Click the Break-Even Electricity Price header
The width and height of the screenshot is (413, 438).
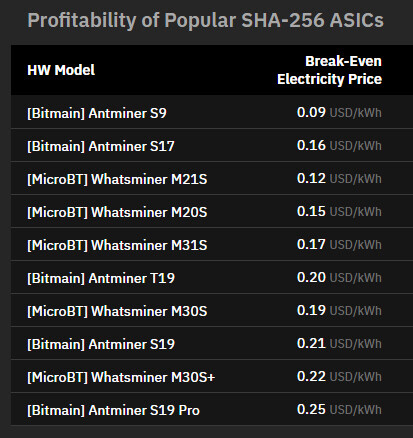click(x=329, y=70)
